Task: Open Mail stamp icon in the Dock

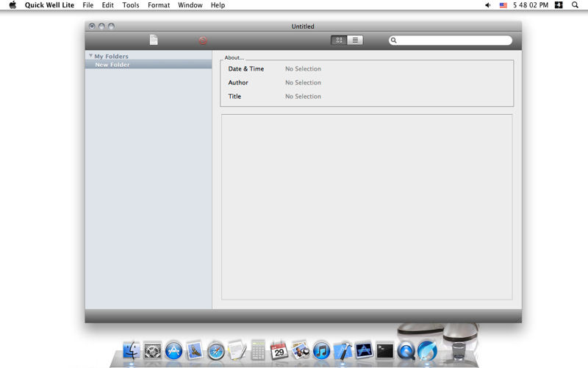Action: pyautogui.click(x=195, y=350)
